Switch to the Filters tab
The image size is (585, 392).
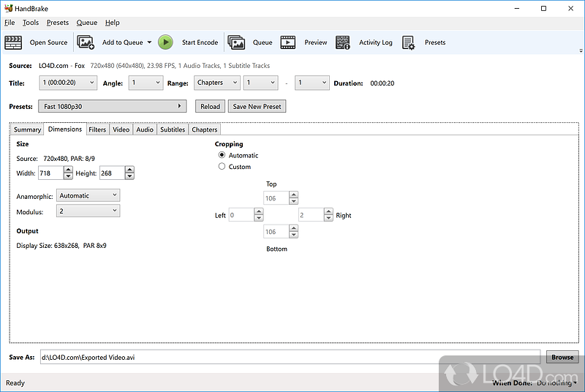pos(97,129)
